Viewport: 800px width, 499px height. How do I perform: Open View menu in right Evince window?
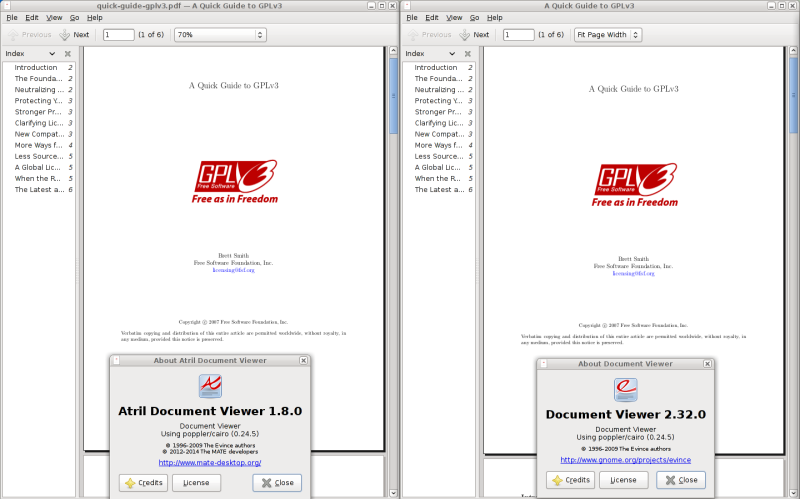point(454,17)
